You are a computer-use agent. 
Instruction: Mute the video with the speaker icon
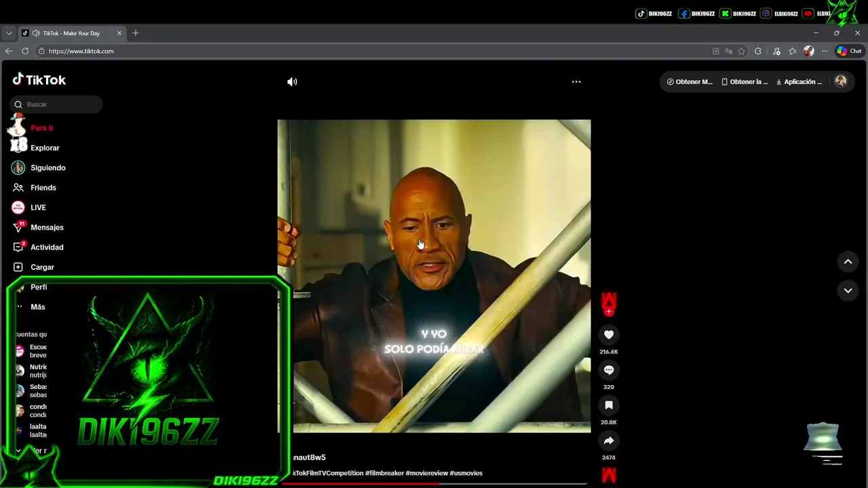click(292, 82)
